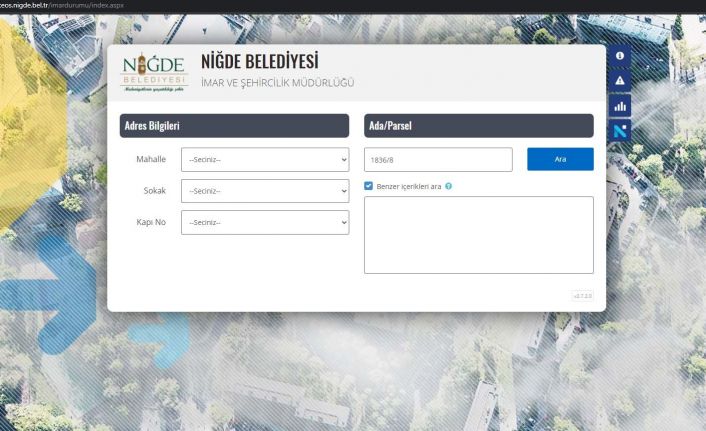The height and width of the screenshot is (431, 706).
Task: Open the bar chart statistics icon
Action: (x=619, y=105)
